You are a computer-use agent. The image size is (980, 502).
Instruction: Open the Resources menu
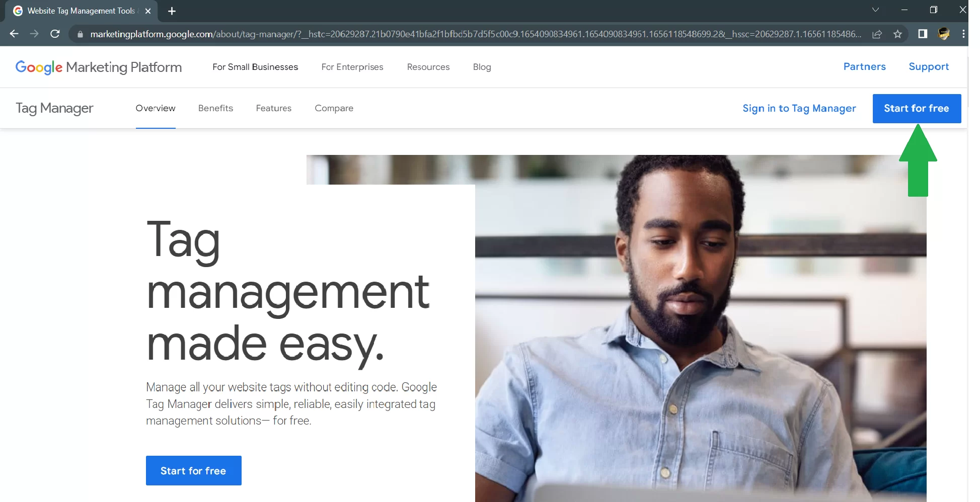click(x=428, y=67)
